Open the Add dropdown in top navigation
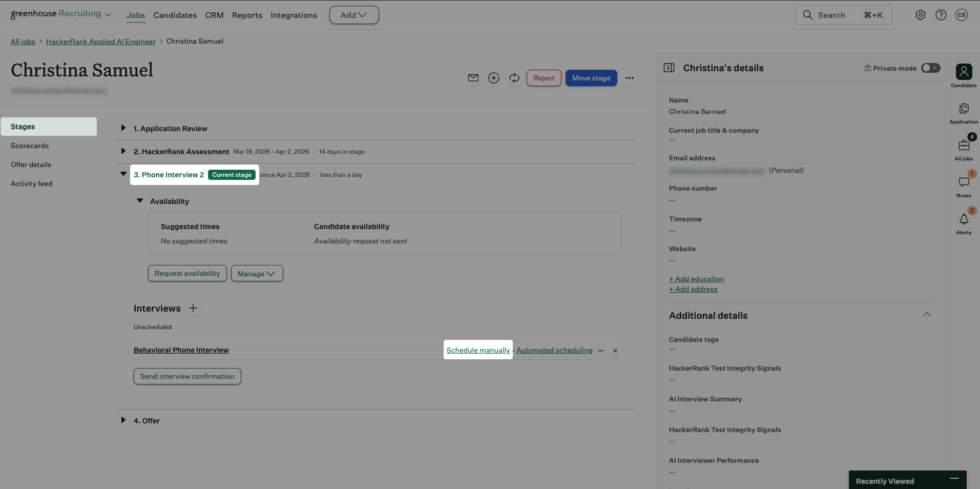The width and height of the screenshot is (980, 489). [x=354, y=15]
